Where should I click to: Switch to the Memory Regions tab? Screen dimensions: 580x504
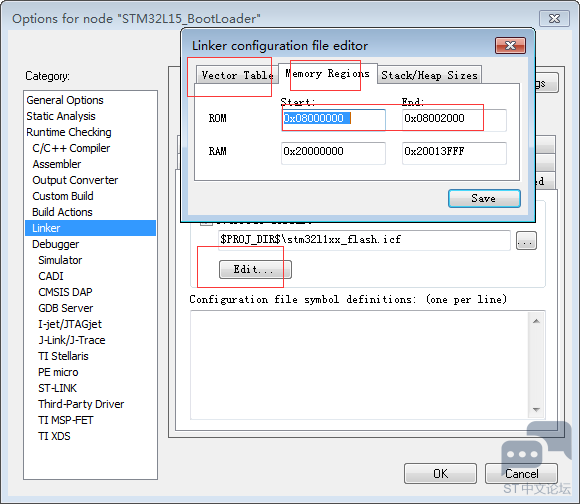click(x=327, y=74)
